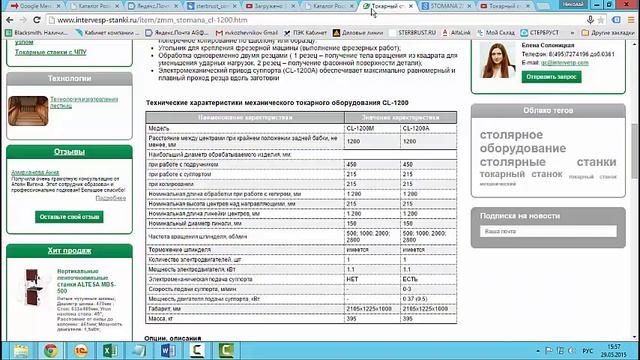Open Excel from the taskbar
Screen dimensions: 640x360
click(x=110, y=351)
